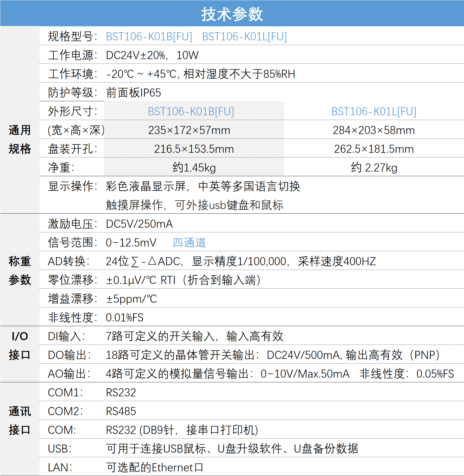Click the 262.5×181.5mm cutout cell

(374, 149)
